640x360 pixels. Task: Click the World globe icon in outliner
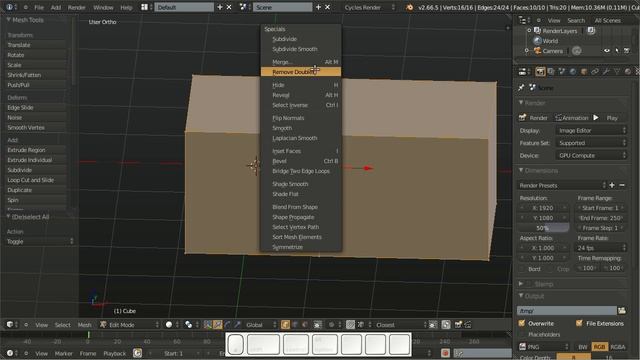pos(538,41)
